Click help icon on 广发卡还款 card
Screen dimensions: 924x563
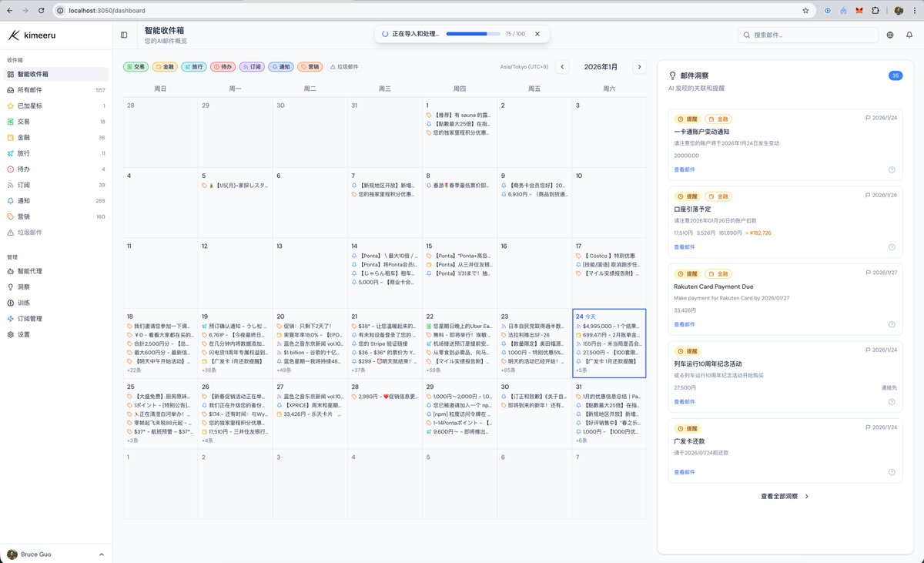[x=892, y=471]
